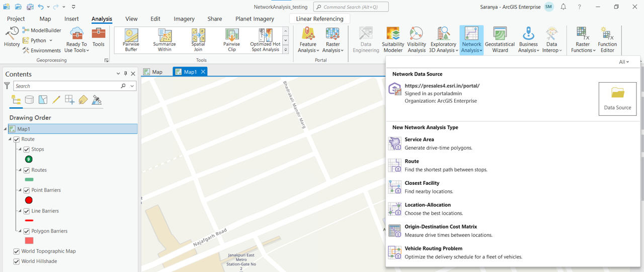This screenshot has width=644, height=272.
Task: Open the Project tab
Action: (x=16, y=19)
